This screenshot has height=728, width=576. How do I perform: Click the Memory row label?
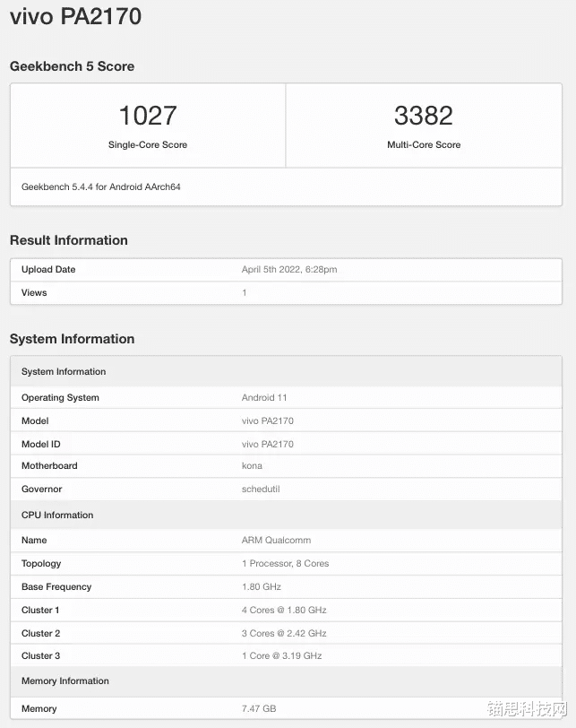[39, 708]
